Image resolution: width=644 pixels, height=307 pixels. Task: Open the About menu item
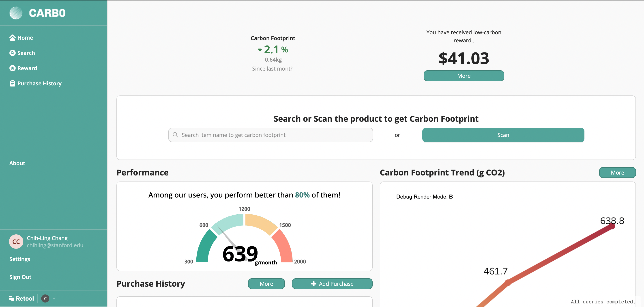point(17,163)
